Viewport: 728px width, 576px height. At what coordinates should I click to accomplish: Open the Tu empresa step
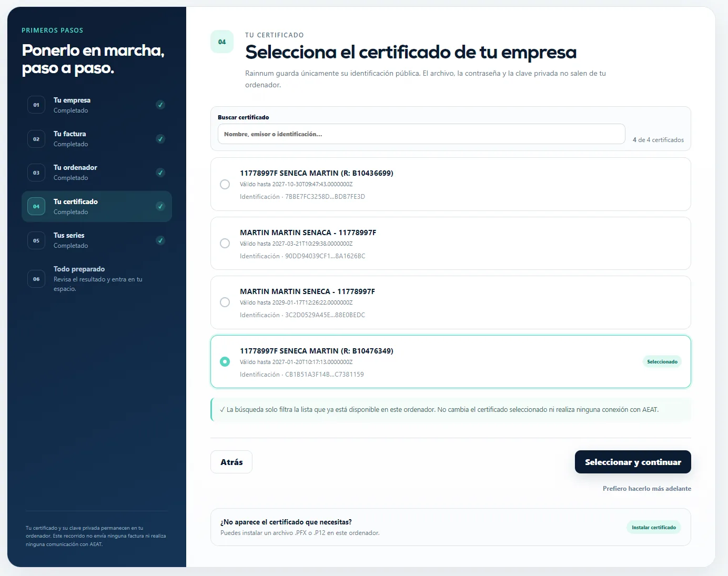(97, 105)
